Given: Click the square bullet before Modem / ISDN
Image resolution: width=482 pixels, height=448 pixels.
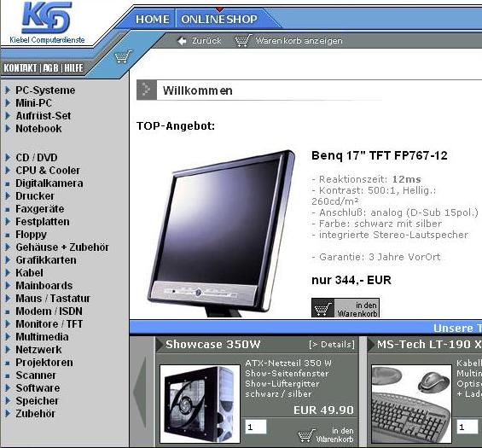Looking at the screenshot, I should tap(8, 311).
